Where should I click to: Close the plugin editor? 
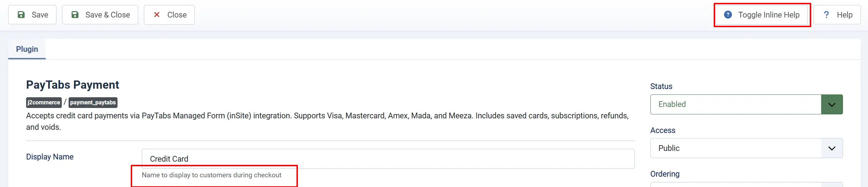pos(169,15)
